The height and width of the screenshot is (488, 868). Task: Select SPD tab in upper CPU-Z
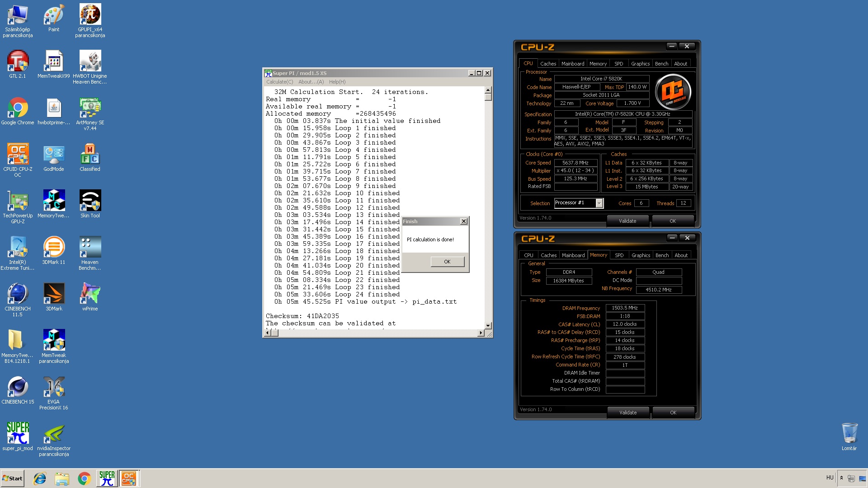click(618, 64)
